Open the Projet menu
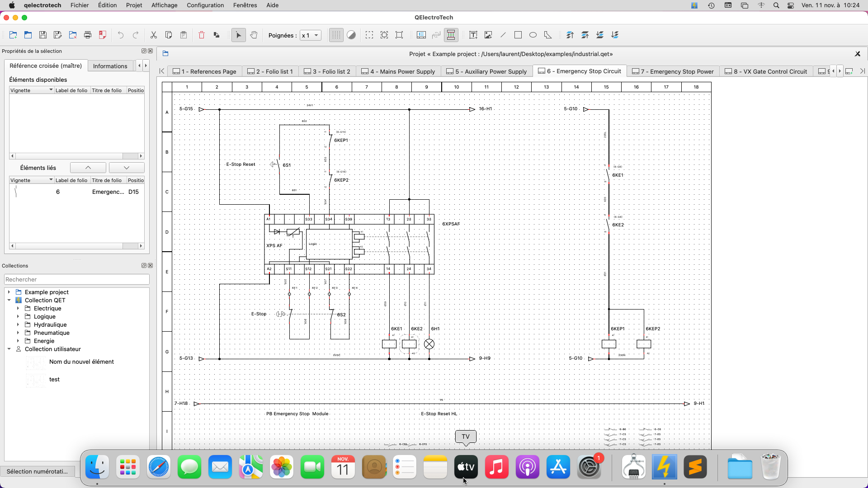Image resolution: width=868 pixels, height=488 pixels. [x=134, y=5]
